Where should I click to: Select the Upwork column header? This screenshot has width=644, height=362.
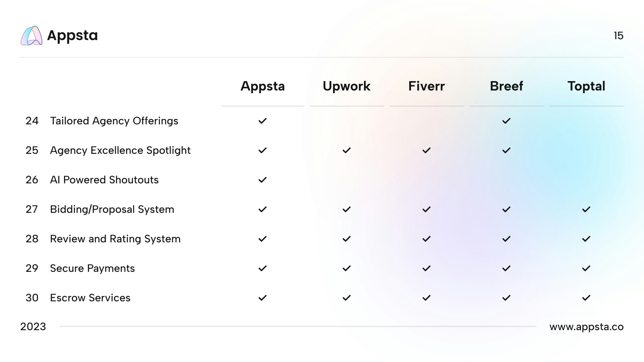click(346, 86)
